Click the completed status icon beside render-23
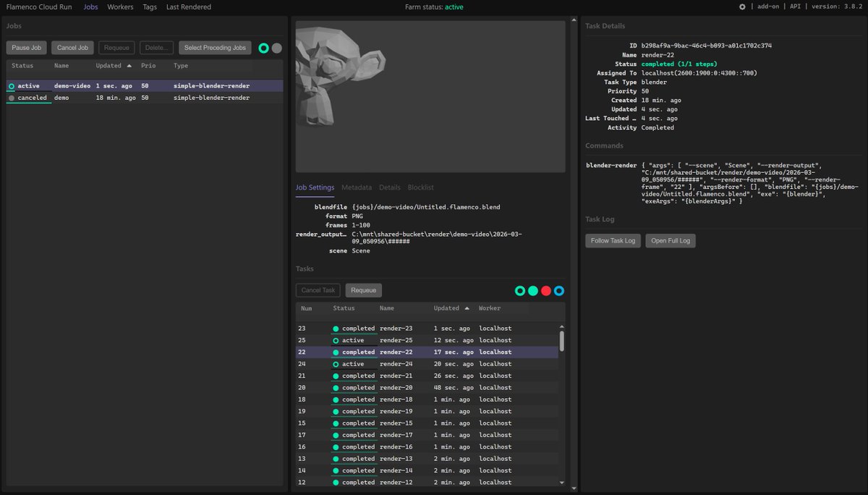 [x=336, y=328]
